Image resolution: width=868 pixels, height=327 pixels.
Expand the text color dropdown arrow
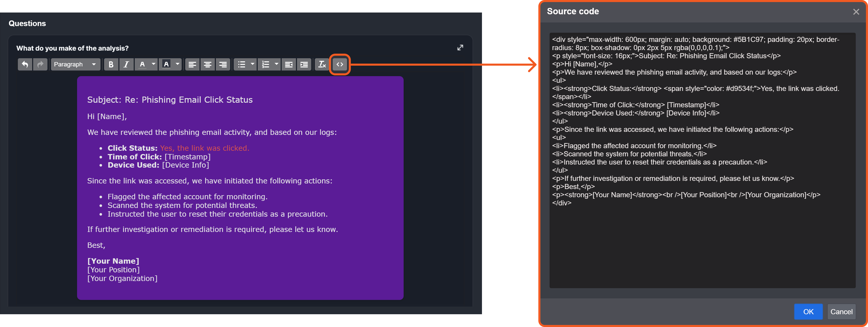154,64
